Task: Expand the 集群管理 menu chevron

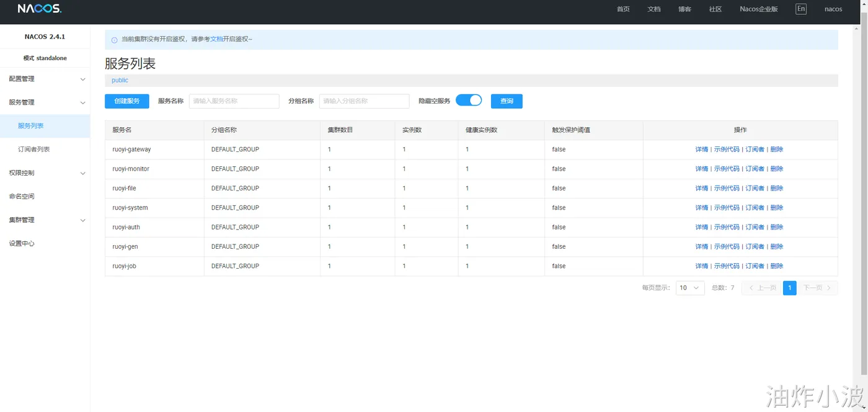Action: (83, 220)
